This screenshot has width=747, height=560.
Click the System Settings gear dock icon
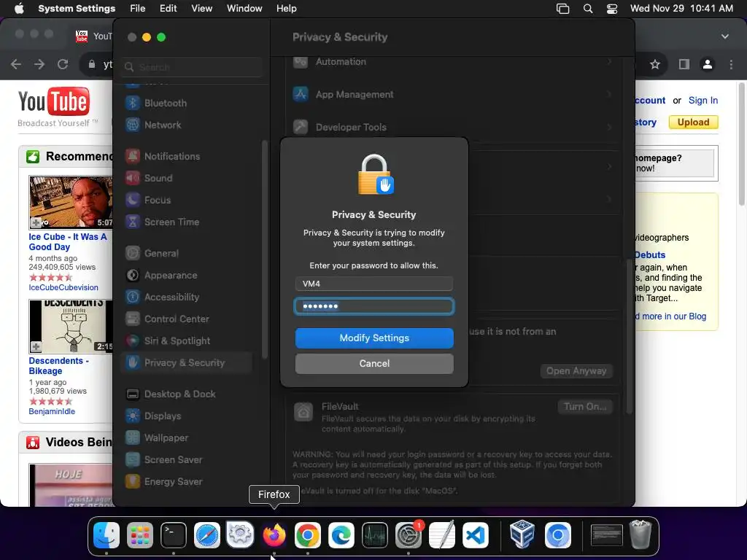click(240, 534)
